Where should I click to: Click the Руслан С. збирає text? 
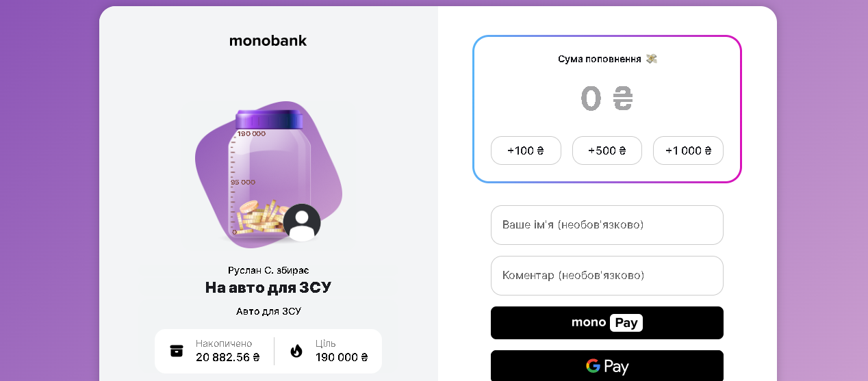coord(268,270)
